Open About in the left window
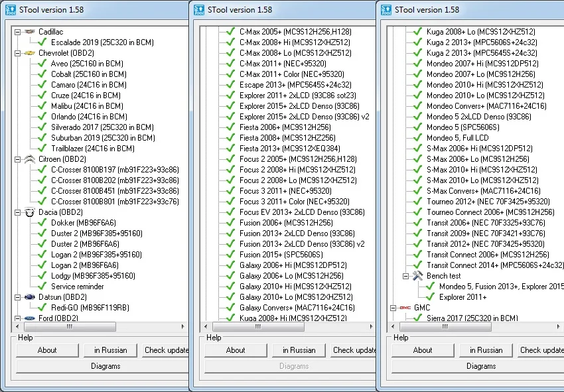564x392 pixels. [x=47, y=350]
